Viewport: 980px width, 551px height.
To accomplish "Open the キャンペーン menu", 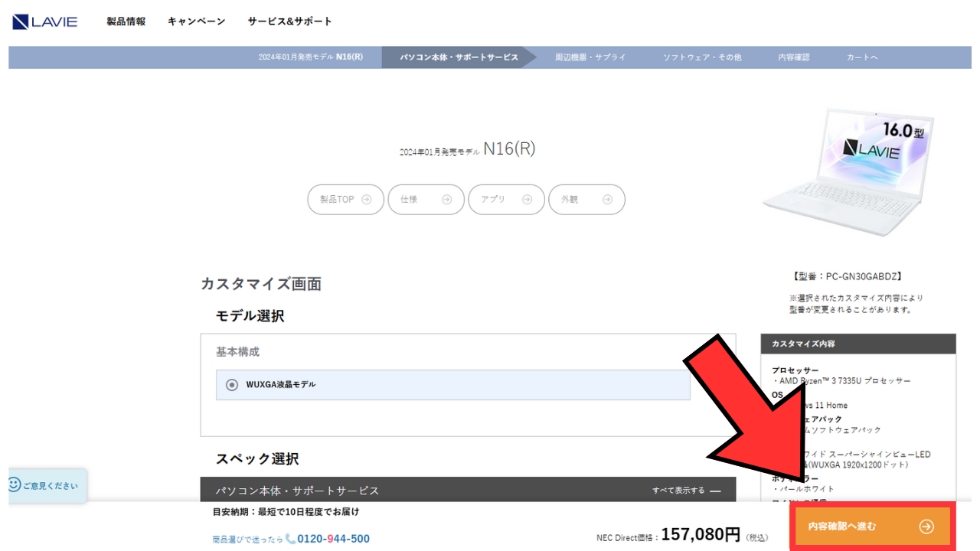I will 196,21.
